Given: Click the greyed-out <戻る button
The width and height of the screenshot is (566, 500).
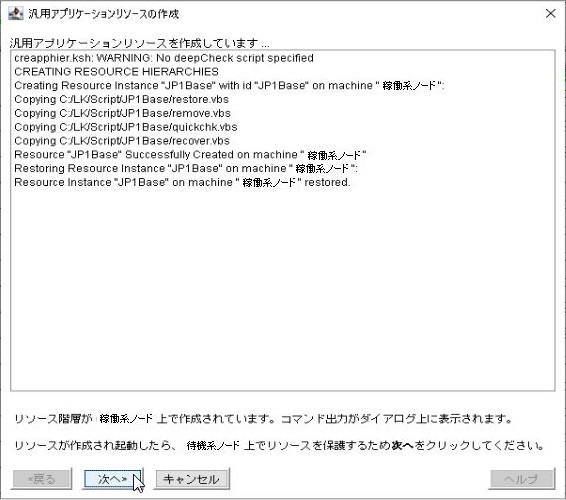Looking at the screenshot, I should (41, 479).
